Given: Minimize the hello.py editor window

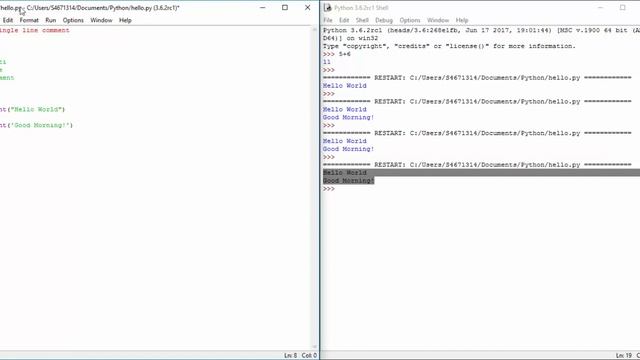Looking at the screenshot, I should tap(262, 8).
